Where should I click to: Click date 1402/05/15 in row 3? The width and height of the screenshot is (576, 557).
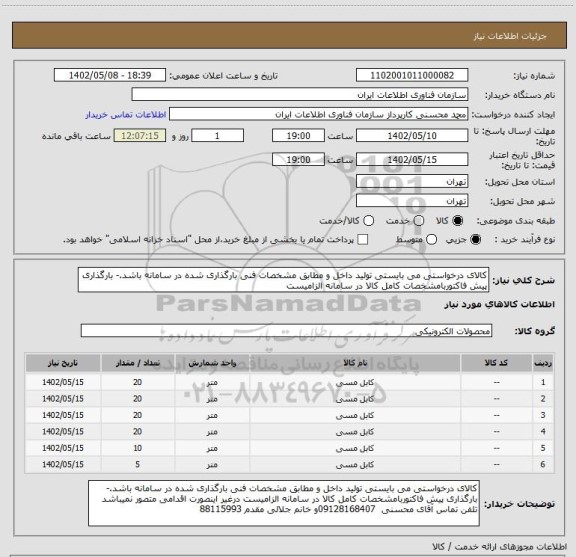pos(63,415)
